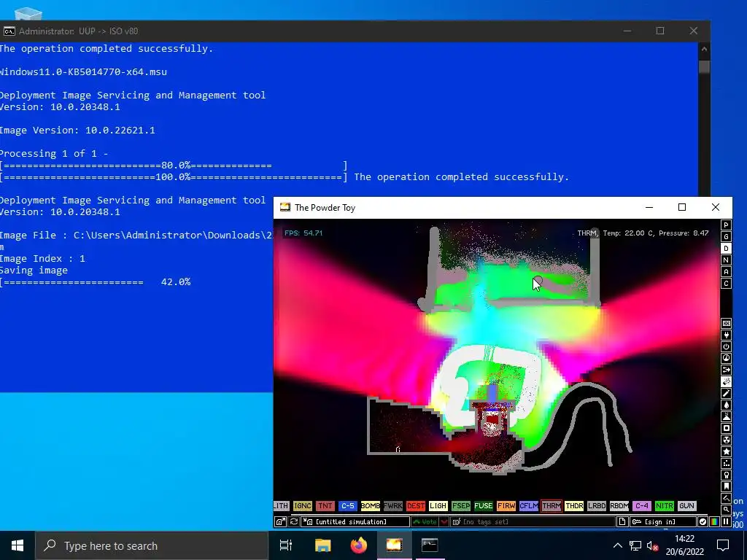Choose the RBDM rubidium element
Viewport: 747px width, 560px height.
point(619,506)
